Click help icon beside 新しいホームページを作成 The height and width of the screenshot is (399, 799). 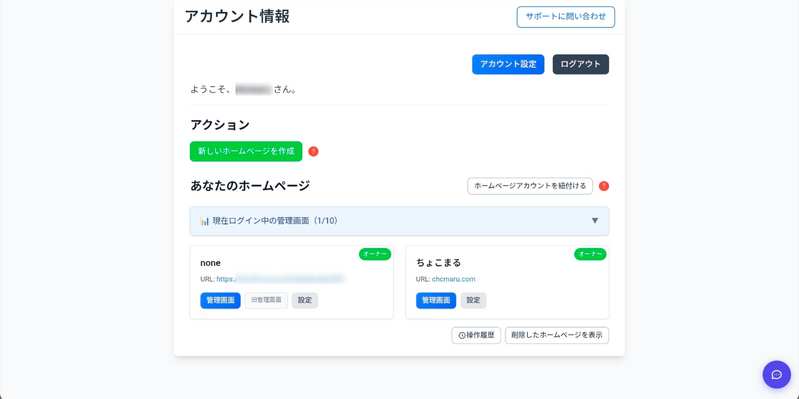[313, 151]
